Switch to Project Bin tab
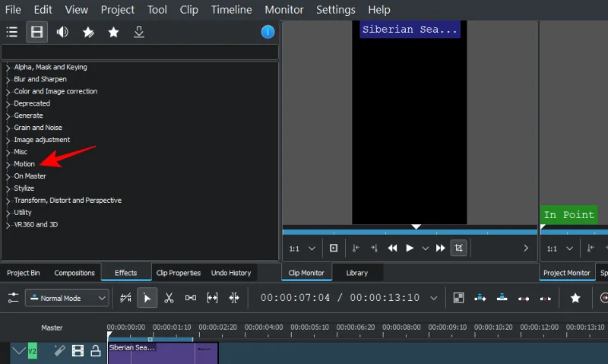This screenshot has height=364, width=608. pyautogui.click(x=24, y=273)
